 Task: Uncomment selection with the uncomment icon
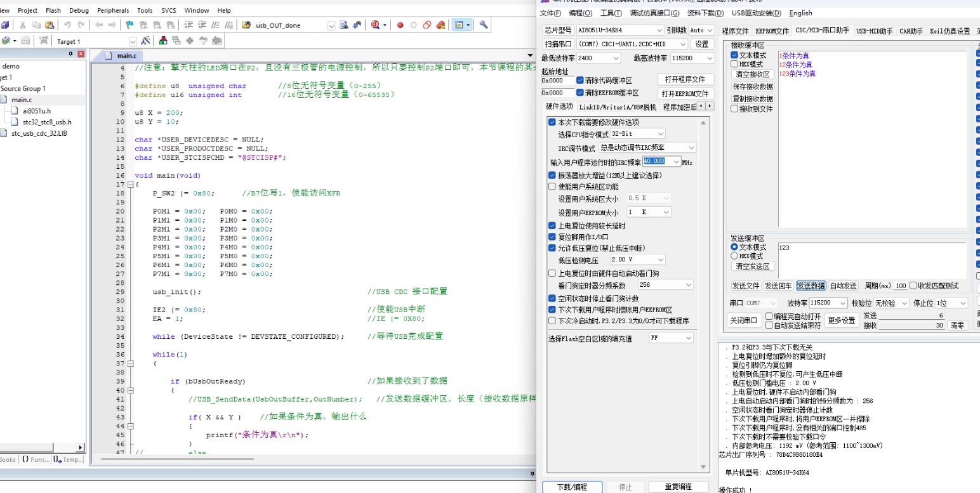click(228, 25)
